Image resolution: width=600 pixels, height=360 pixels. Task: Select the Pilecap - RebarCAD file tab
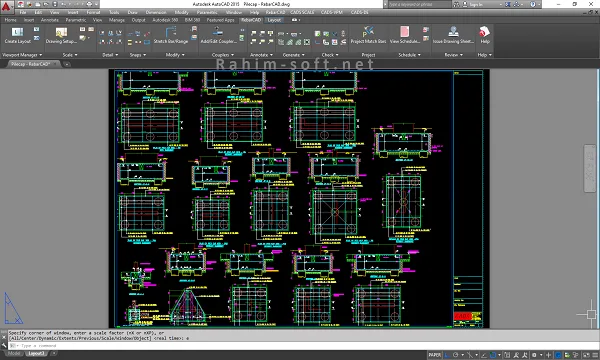(x=31, y=64)
